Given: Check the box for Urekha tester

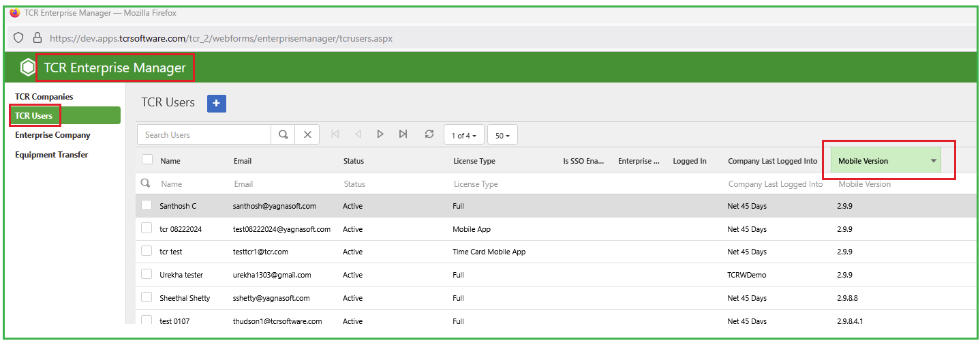Looking at the screenshot, I should pos(147,273).
